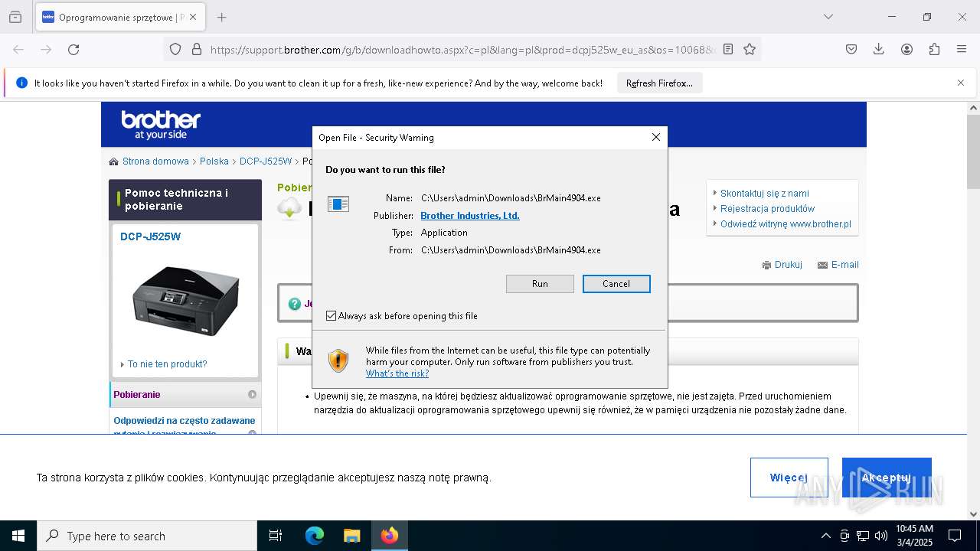Cancel the Open File security warning

(616, 284)
